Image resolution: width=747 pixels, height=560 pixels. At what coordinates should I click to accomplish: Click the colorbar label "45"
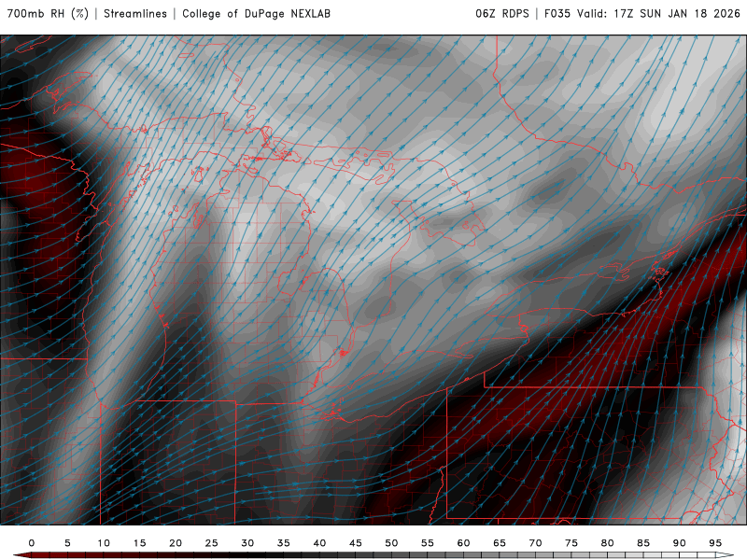356,543
